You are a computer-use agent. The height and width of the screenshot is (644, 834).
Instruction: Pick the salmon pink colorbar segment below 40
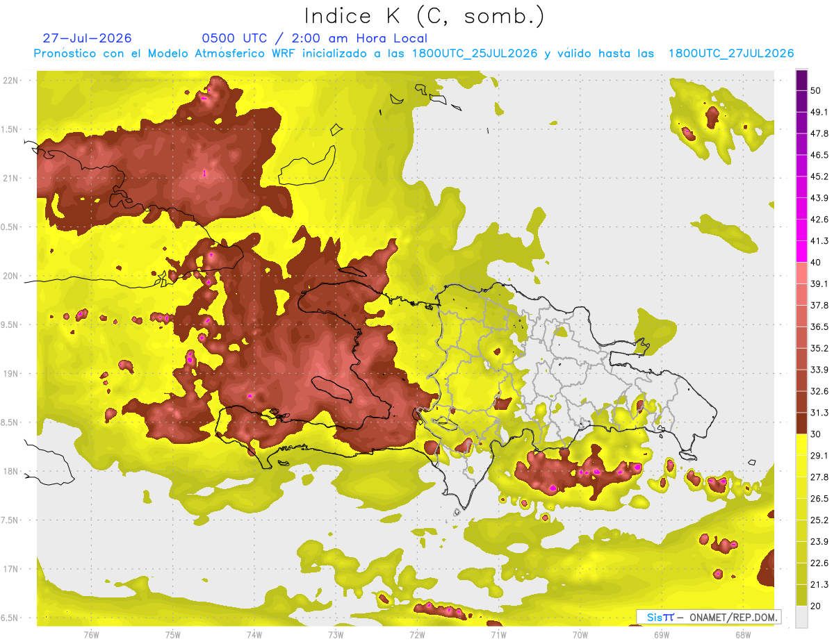click(801, 273)
